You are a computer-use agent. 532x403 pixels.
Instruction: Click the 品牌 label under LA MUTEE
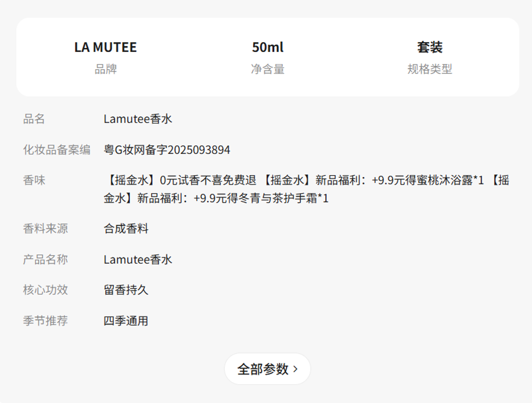105,69
